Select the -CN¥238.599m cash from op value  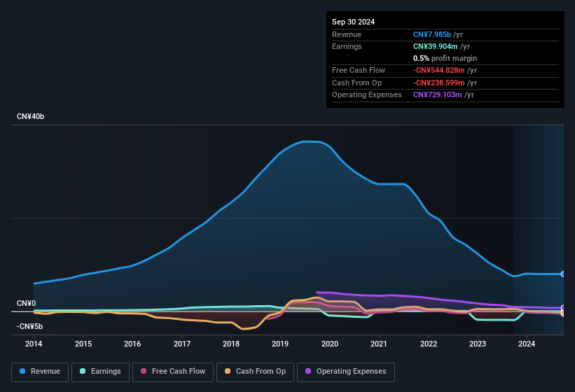(438, 83)
